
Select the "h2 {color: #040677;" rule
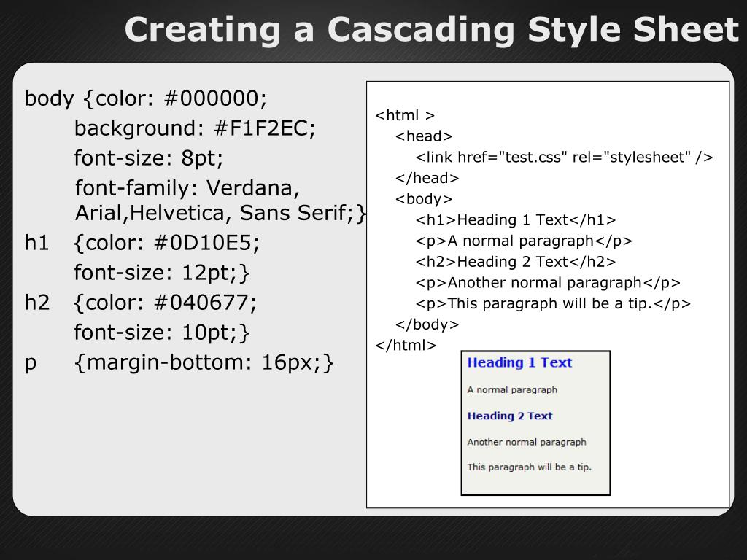click(x=141, y=303)
